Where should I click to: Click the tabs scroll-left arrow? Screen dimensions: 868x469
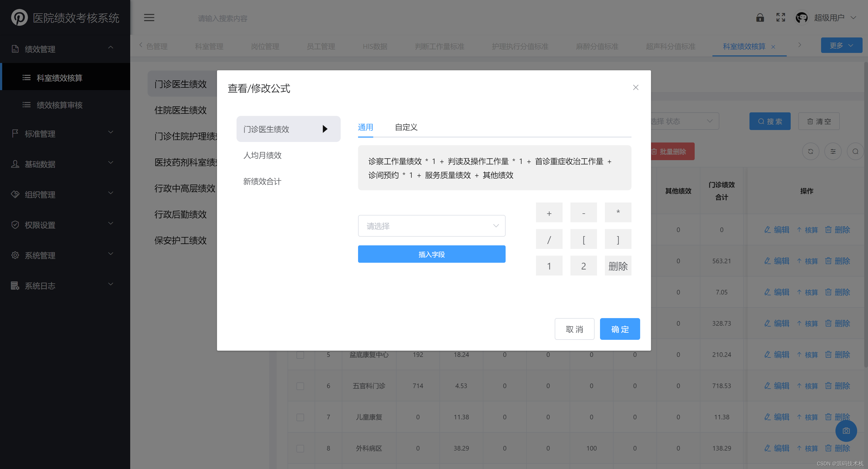tap(141, 45)
